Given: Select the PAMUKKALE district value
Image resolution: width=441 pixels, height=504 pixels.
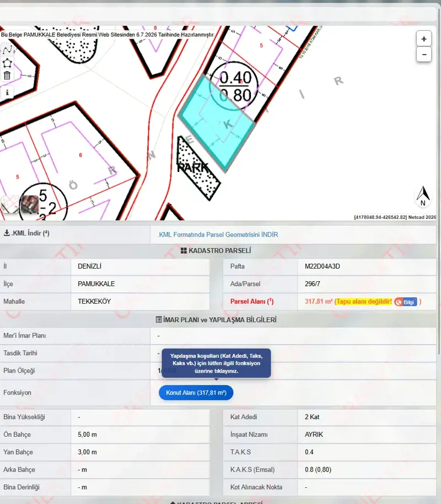Looking at the screenshot, I should click(x=96, y=284).
